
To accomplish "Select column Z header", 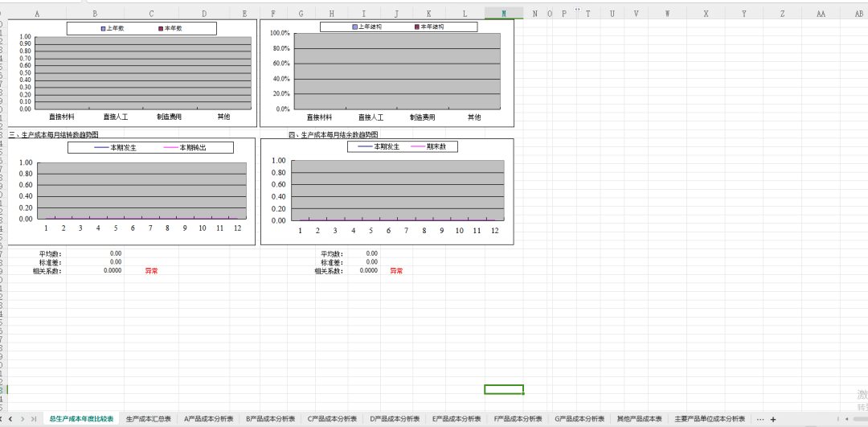I will click(782, 14).
